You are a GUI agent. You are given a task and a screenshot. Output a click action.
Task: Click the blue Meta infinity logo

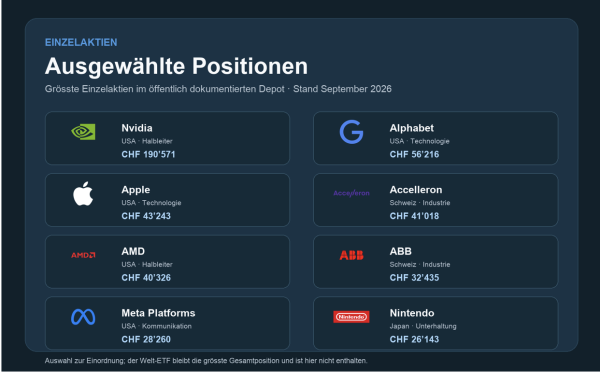pos(83,317)
